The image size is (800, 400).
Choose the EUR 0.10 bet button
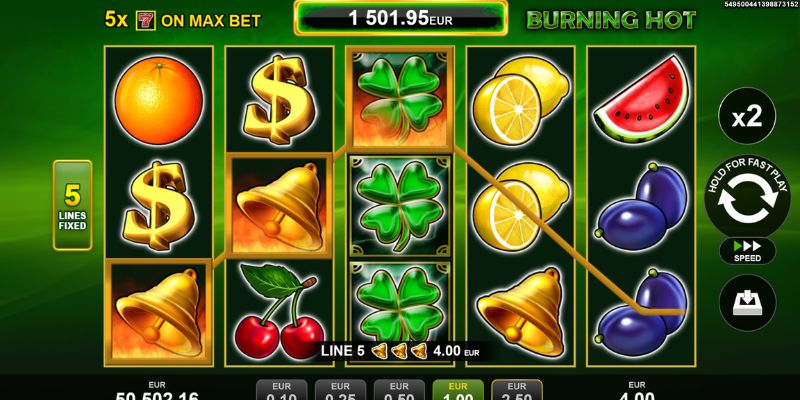pyautogui.click(x=281, y=391)
